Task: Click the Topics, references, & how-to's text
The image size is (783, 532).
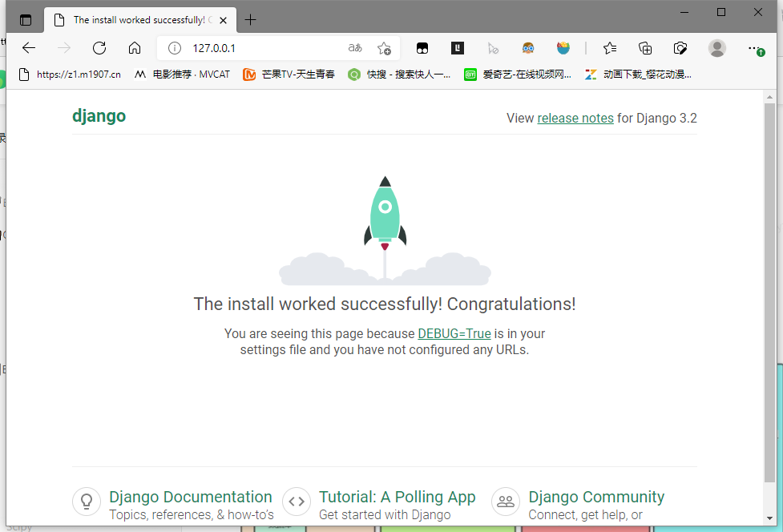Action: (192, 514)
